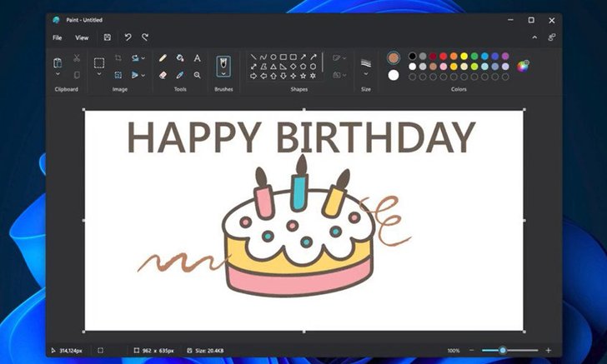Screen dimensions: 607x364
Task: Pick the yellow color swatch
Action: 464,57
